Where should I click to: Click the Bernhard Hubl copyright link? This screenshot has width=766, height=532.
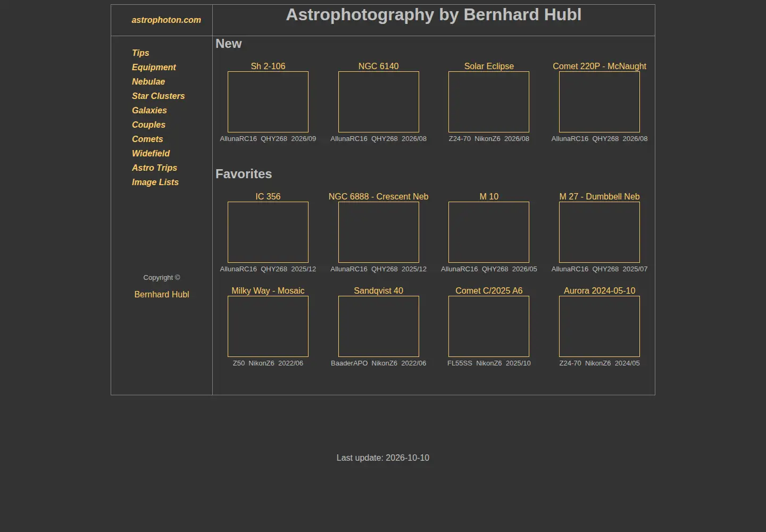click(162, 294)
